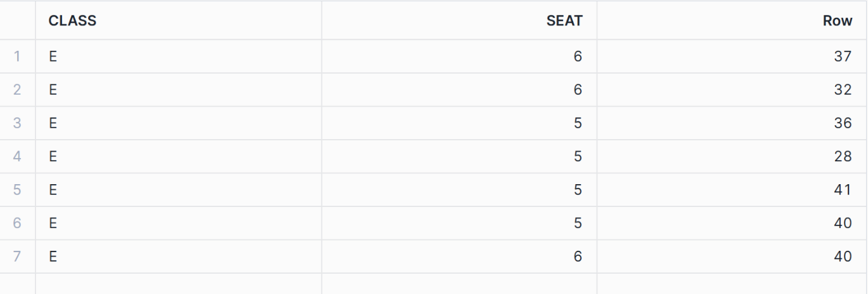This screenshot has height=294, width=868.
Task: Click the CLASS cell of record 7
Action: tap(178, 257)
